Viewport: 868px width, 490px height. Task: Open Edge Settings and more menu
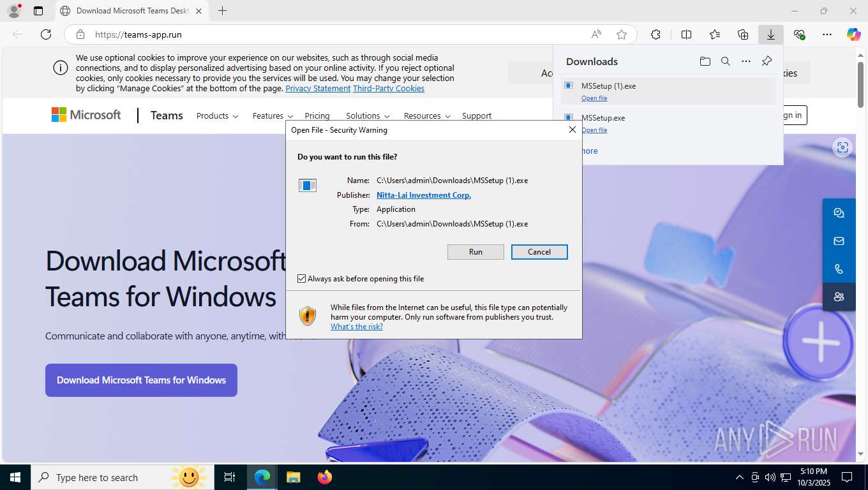[827, 34]
